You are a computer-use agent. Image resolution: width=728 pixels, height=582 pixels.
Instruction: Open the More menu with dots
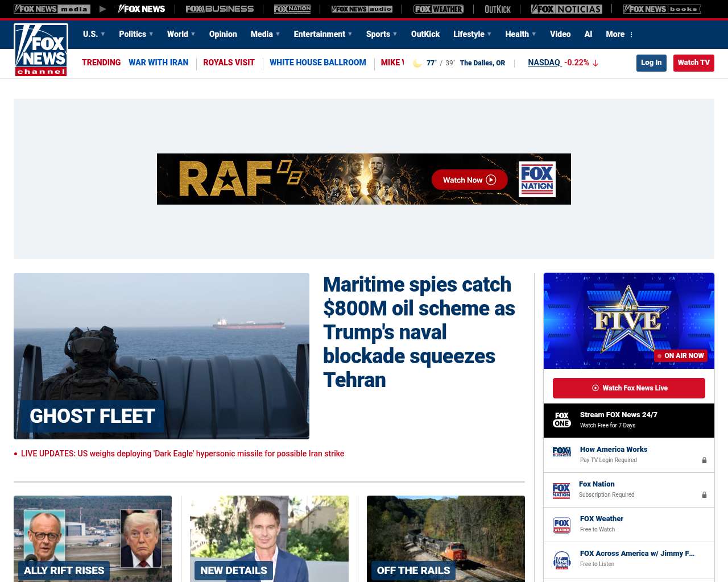click(619, 34)
